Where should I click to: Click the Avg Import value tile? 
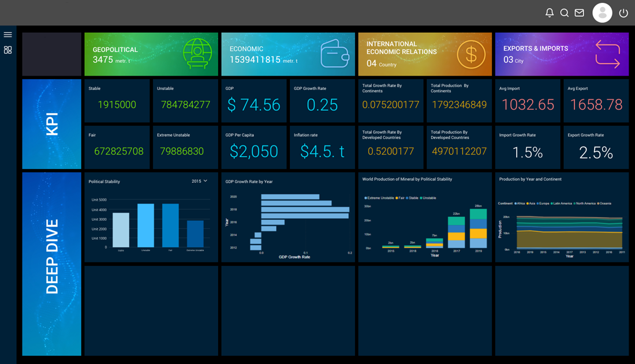click(527, 101)
